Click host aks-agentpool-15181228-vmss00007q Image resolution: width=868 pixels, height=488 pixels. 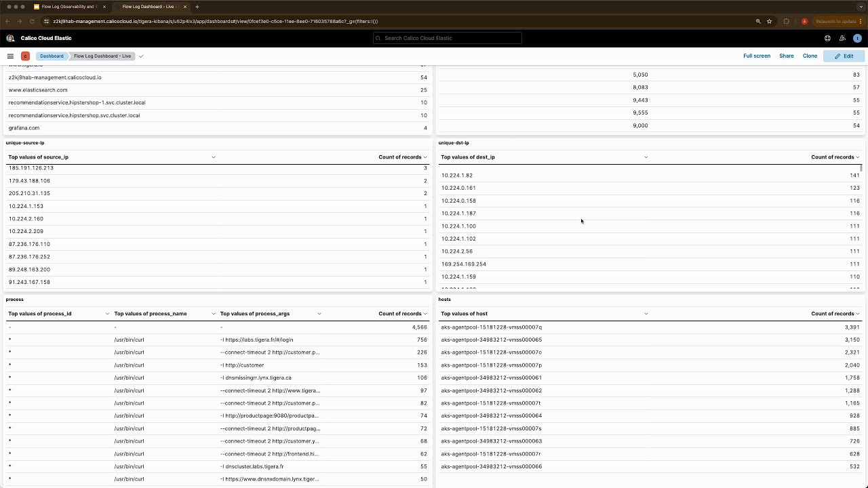tap(491, 327)
